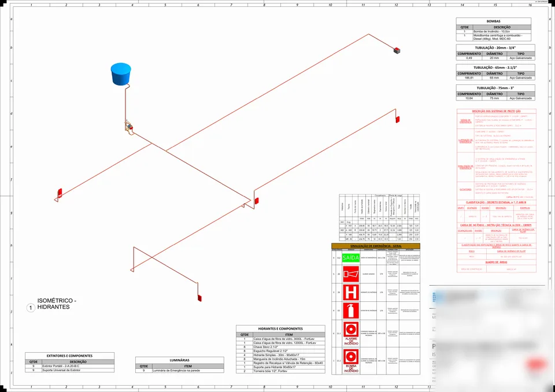Select the '20 mm' diameter cell
Screen dimensions: 555x392
click(494, 58)
